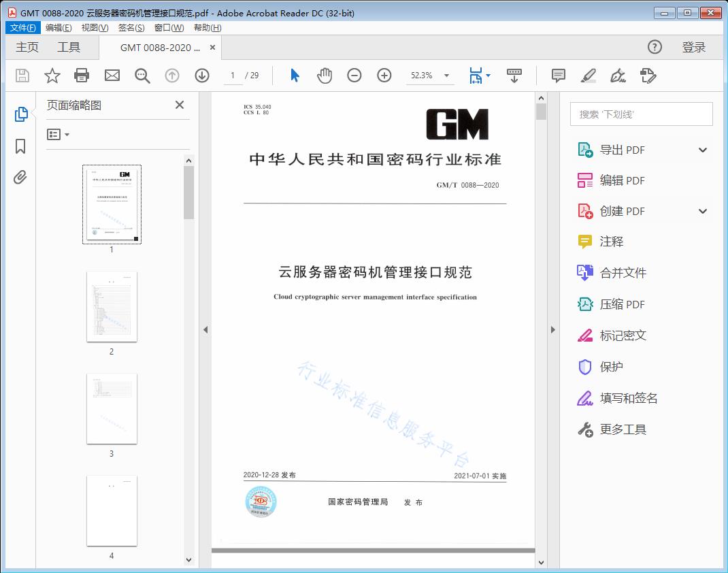The image size is (728, 573).
Task: Zoom out using the minus icon
Action: 354,76
